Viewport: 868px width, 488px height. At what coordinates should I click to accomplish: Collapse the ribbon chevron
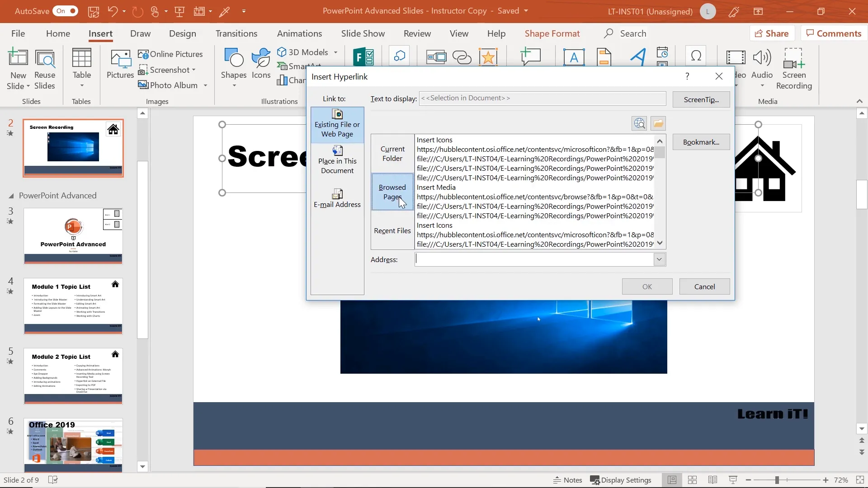(x=859, y=101)
